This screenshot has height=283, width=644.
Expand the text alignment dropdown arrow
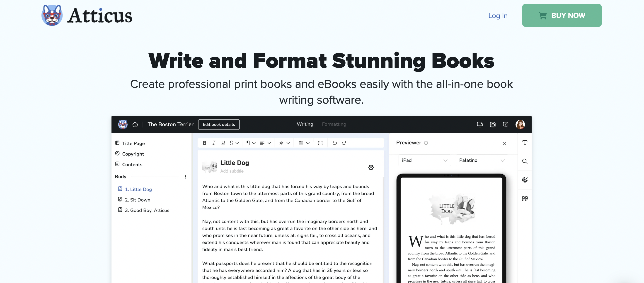pyautogui.click(x=269, y=143)
